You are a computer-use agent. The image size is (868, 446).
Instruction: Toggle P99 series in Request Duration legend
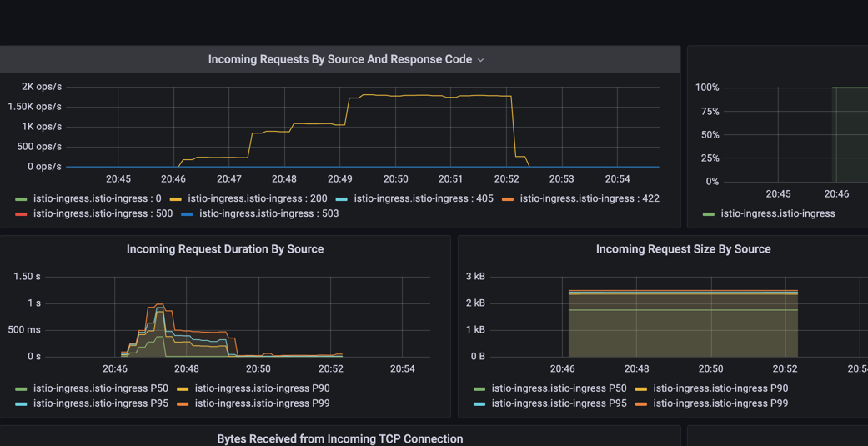[x=263, y=403]
